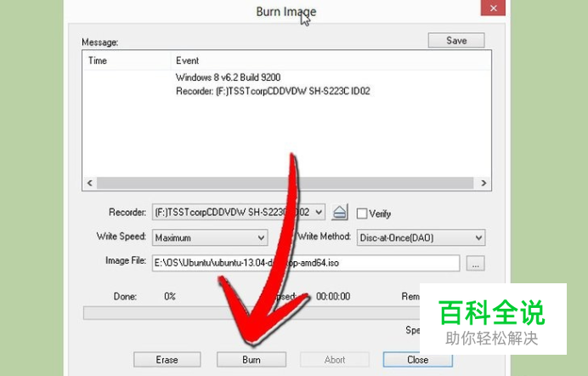Screen dimensions: 588x376
Task: Click the browse ellipsis button for Image File
Action: pyautogui.click(x=475, y=263)
